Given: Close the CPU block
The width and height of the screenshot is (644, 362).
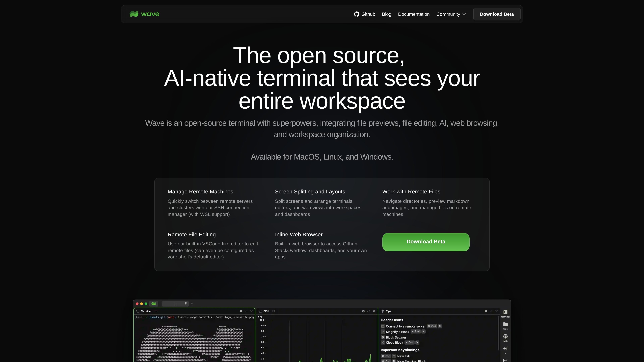Looking at the screenshot, I should 374,311.
